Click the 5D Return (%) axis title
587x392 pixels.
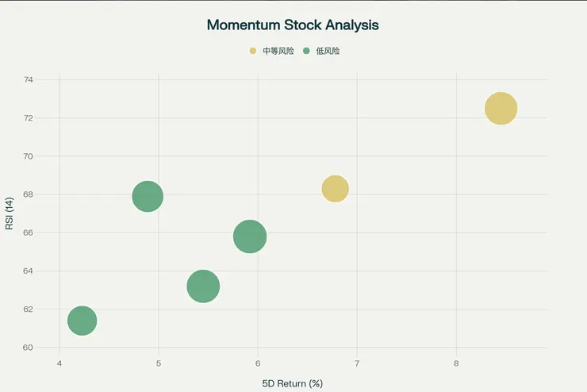tap(293, 383)
